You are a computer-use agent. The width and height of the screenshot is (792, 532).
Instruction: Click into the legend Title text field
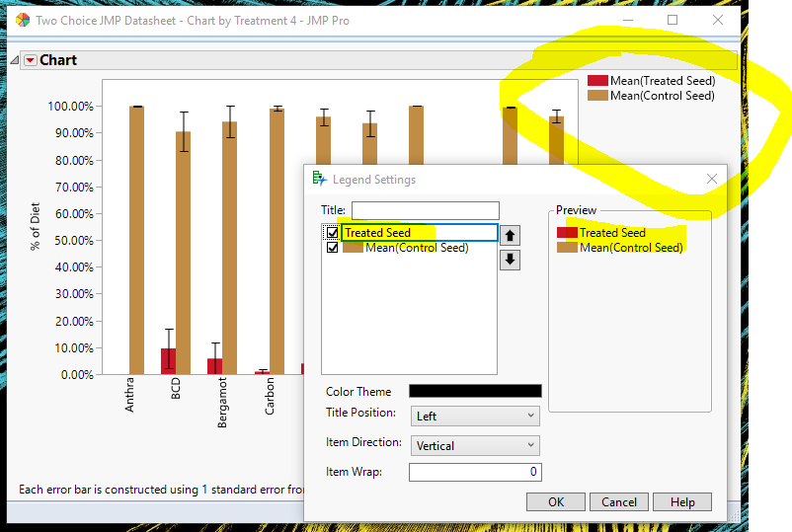[x=426, y=210]
